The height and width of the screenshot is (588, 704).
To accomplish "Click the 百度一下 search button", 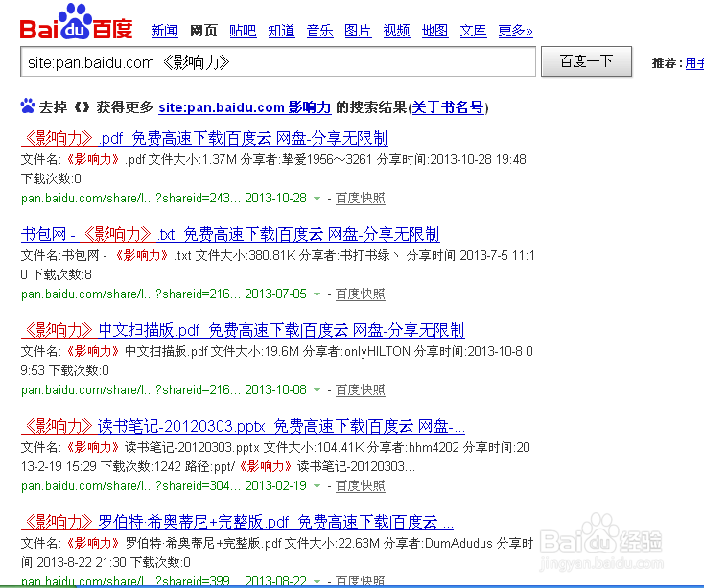I will click(x=586, y=61).
